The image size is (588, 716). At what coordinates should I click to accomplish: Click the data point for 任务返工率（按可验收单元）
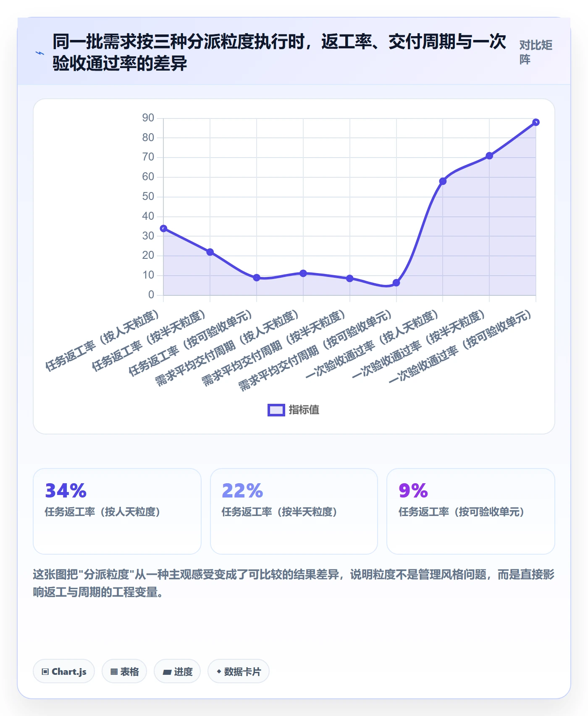(x=257, y=278)
